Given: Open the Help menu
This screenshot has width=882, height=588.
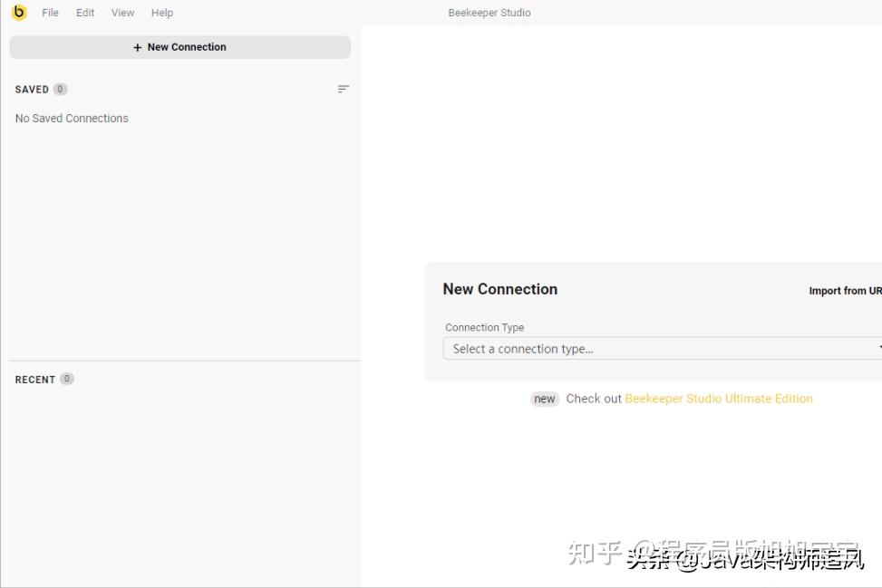Looking at the screenshot, I should point(162,13).
